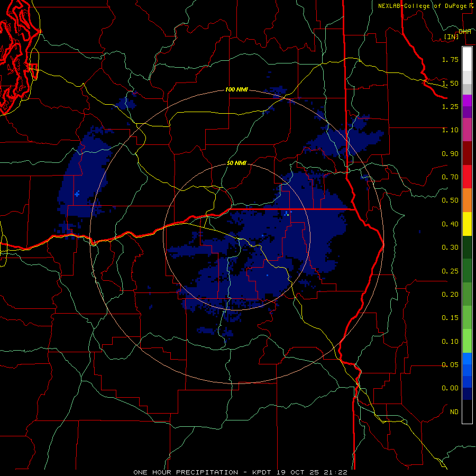Viewport: 476px width, 476px height.
Task: Click the yellow 0.40 legend swatch
Action: pos(467,224)
